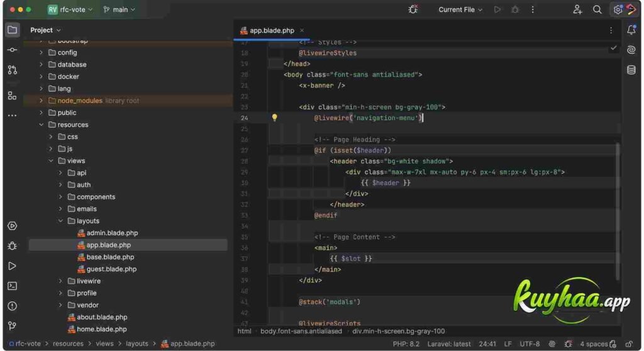This screenshot has height=351, width=644.
Task: Show more tool windows ellipsis
Action: coord(13,116)
